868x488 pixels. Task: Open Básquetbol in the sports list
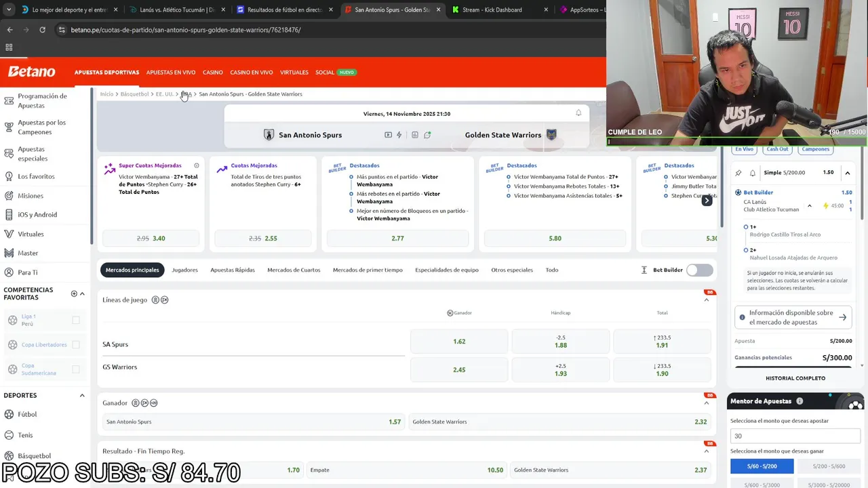tap(34, 456)
